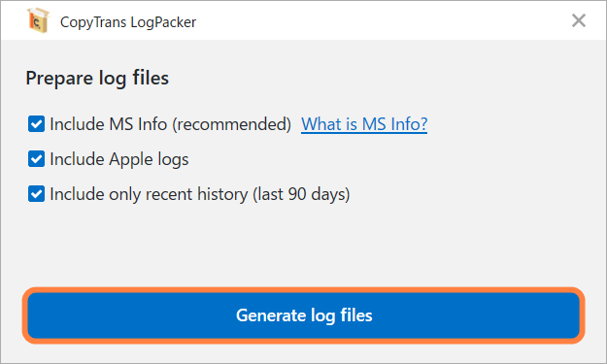Viewport: 607px width, 364px height.
Task: Click the white checkmark in the Apple logs box
Action: pos(36,159)
